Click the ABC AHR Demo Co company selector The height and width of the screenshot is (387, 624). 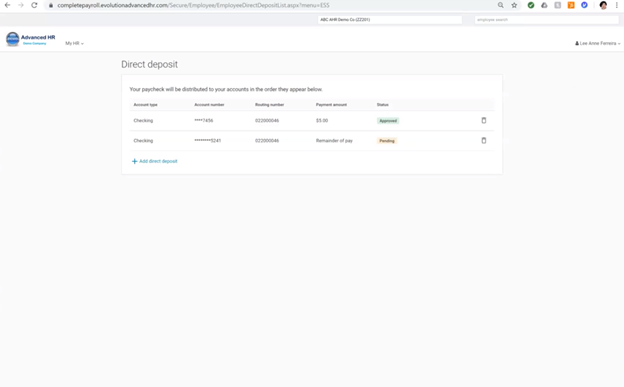click(390, 20)
